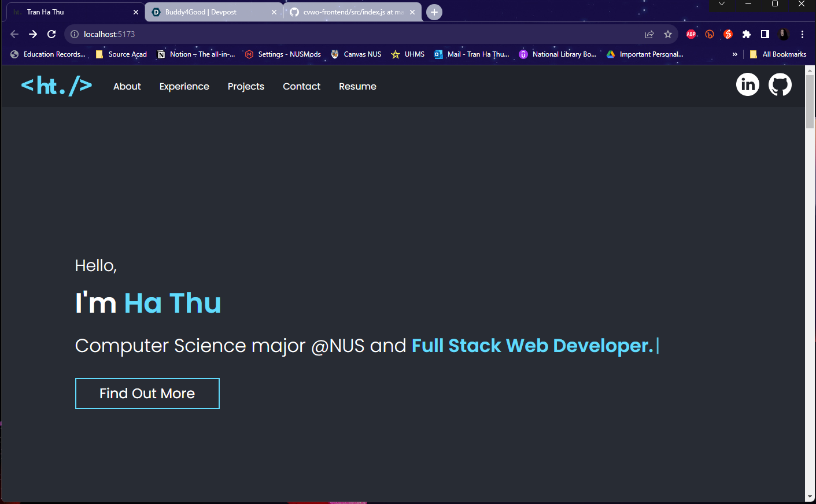
Task: Open the Extensions puzzle menu
Action: [747, 34]
